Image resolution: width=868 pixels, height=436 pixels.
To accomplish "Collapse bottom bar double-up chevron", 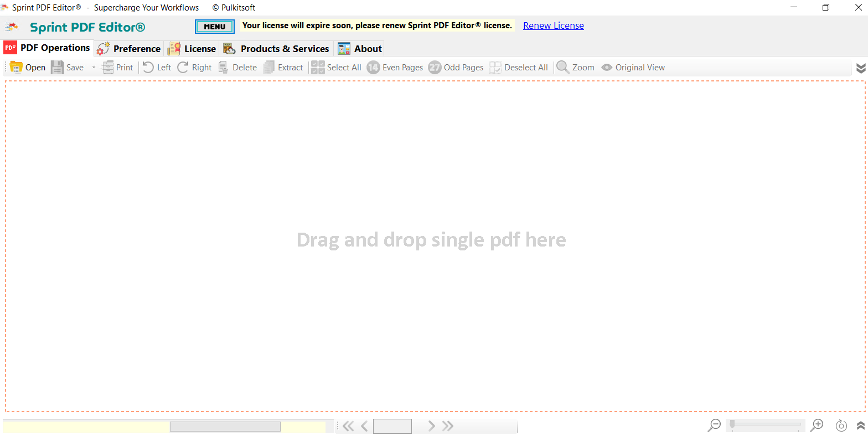I will click(861, 425).
